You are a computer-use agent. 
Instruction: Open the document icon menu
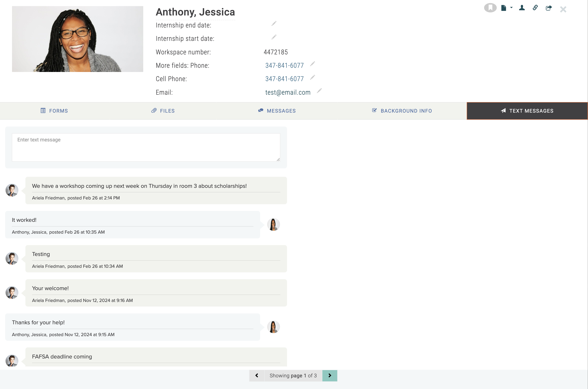click(504, 8)
